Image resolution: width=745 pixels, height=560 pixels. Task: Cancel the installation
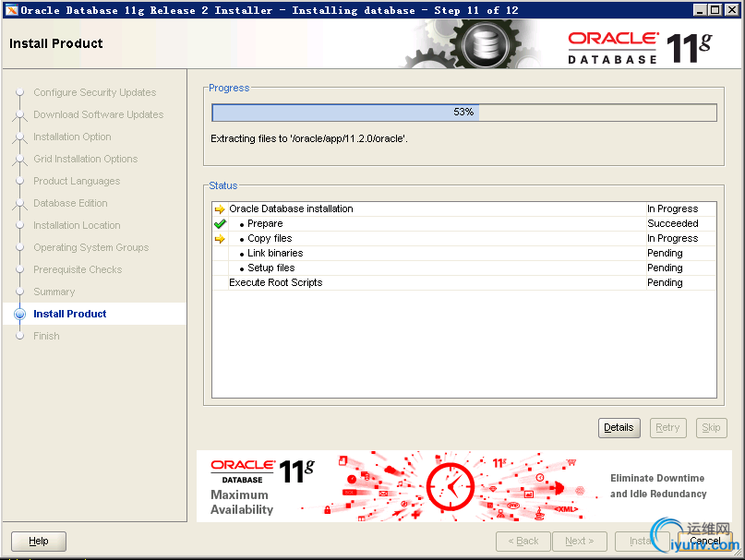[x=705, y=541]
